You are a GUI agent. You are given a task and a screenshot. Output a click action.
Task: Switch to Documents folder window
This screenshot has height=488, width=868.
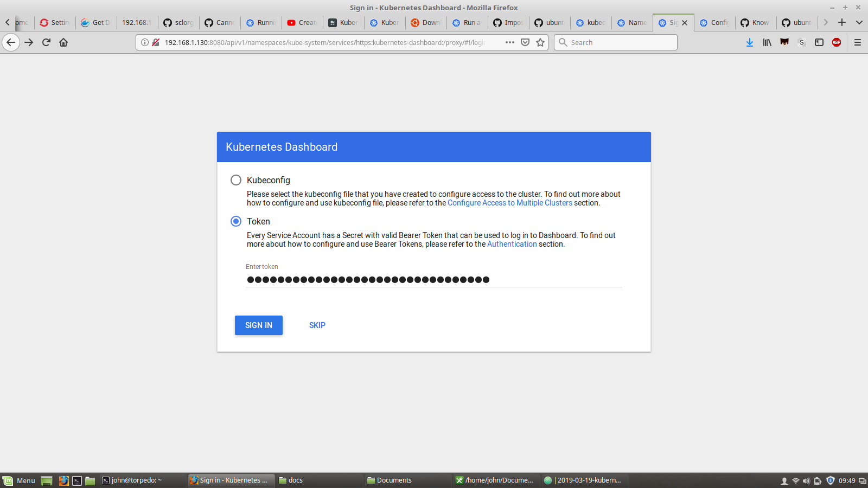407,480
